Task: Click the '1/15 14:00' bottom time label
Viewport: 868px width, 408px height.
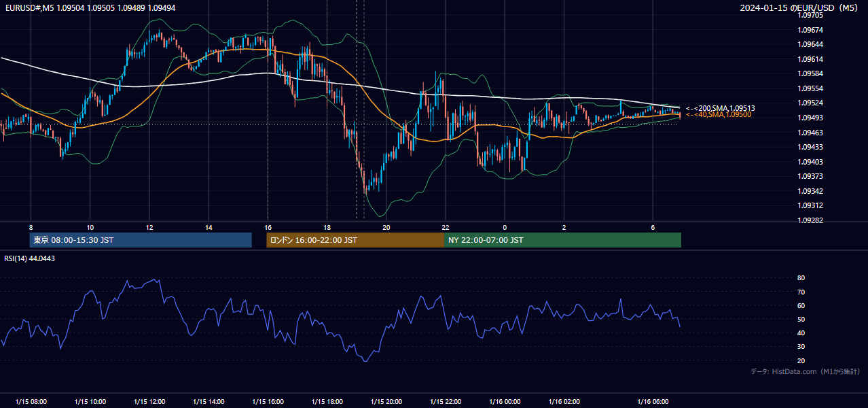Action: coord(209,401)
